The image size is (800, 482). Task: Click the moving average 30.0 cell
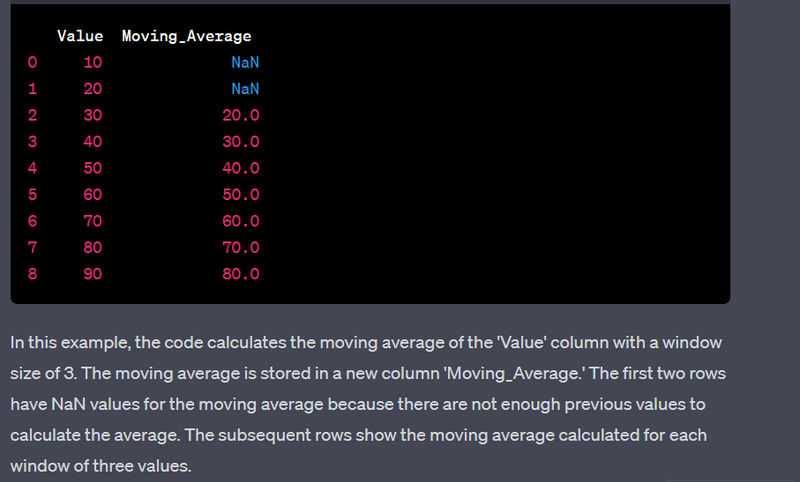241,142
